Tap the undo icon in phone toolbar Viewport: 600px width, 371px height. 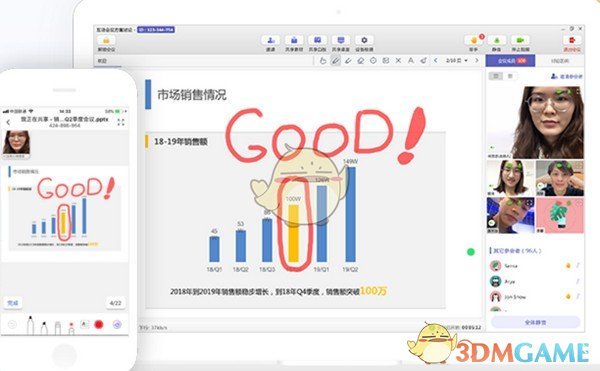(12, 325)
